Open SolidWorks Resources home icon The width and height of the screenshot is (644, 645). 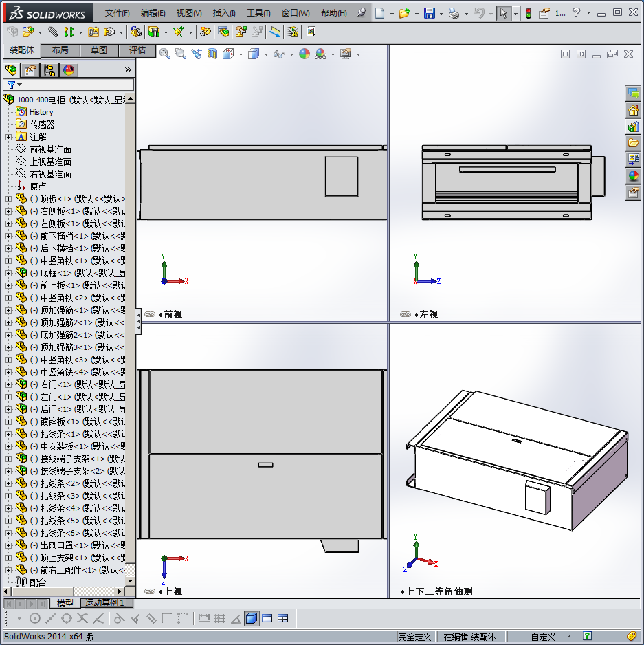point(633,110)
